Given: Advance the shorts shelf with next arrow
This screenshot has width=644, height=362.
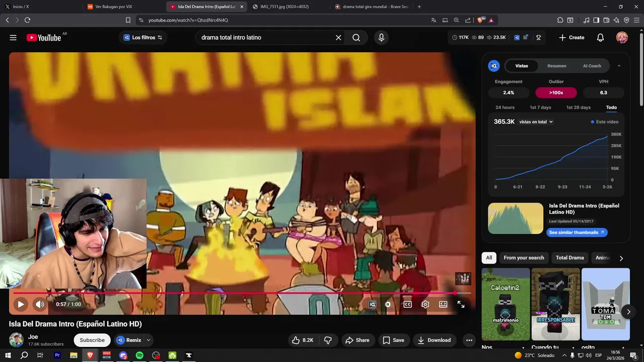Looking at the screenshot, I should pos(628,312).
